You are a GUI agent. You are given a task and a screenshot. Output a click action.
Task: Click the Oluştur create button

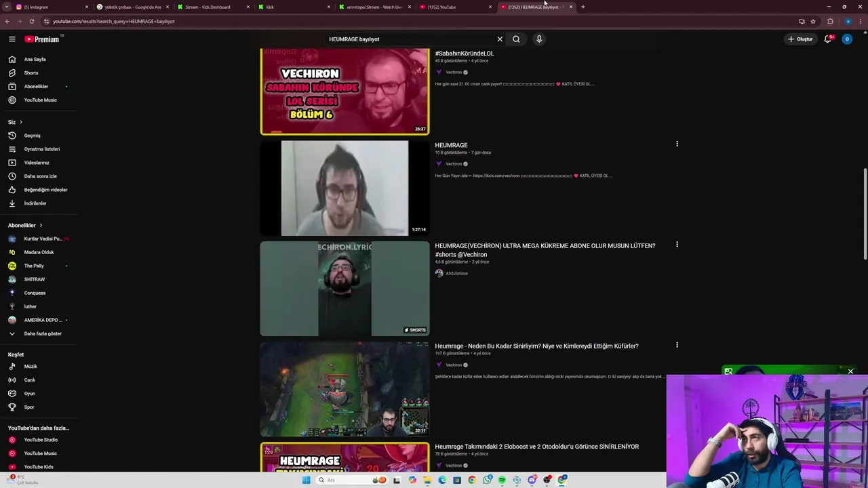[x=800, y=39]
